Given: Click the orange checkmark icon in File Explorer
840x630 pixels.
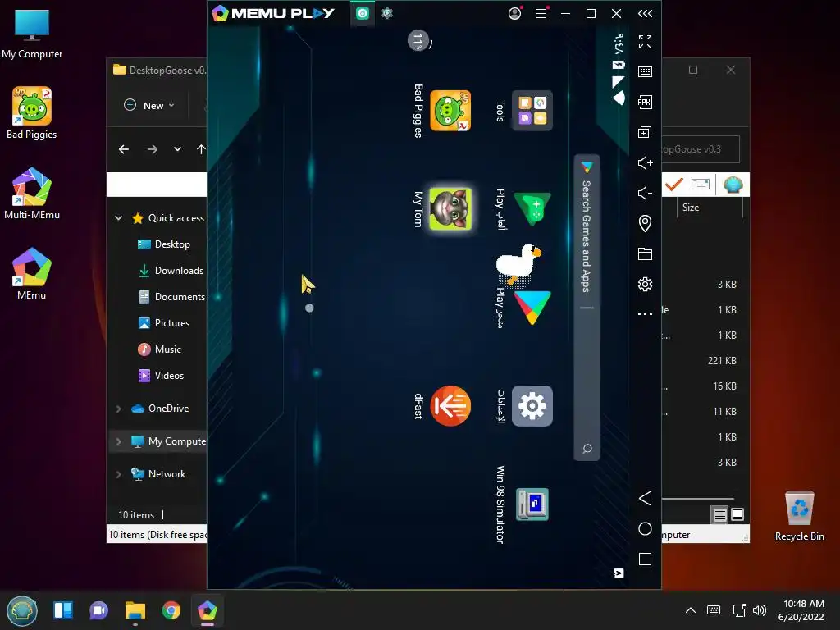Looking at the screenshot, I should [x=673, y=185].
